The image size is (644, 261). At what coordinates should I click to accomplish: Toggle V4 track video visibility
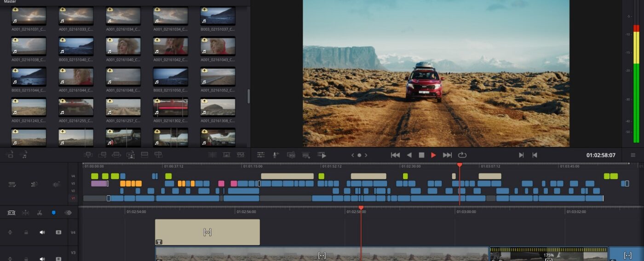click(58, 233)
